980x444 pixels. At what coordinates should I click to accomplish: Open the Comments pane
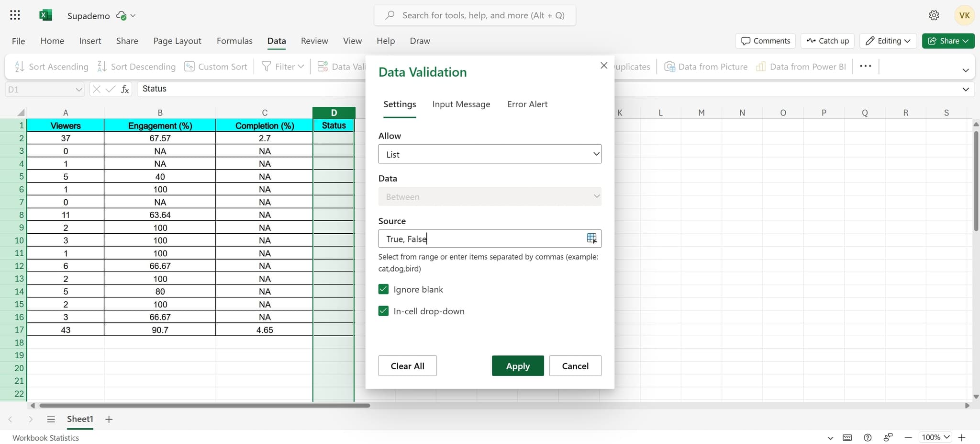pyautogui.click(x=764, y=41)
